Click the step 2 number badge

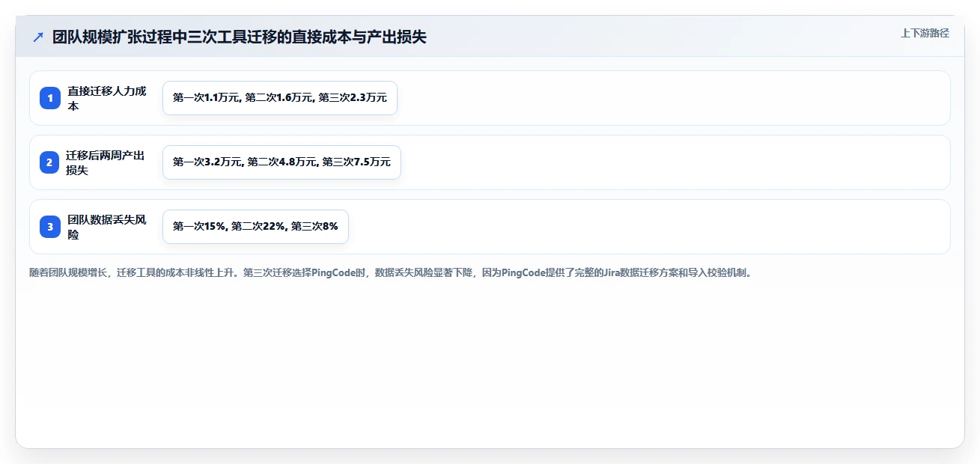point(50,162)
